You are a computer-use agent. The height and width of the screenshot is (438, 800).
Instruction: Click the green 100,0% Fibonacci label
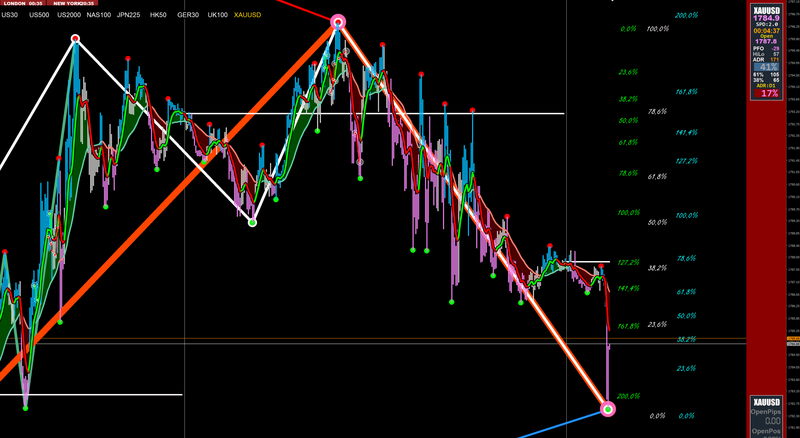629,213
